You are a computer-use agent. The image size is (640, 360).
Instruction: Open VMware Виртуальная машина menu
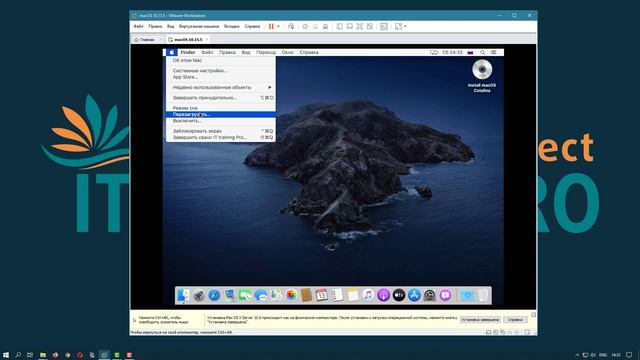[x=199, y=26]
